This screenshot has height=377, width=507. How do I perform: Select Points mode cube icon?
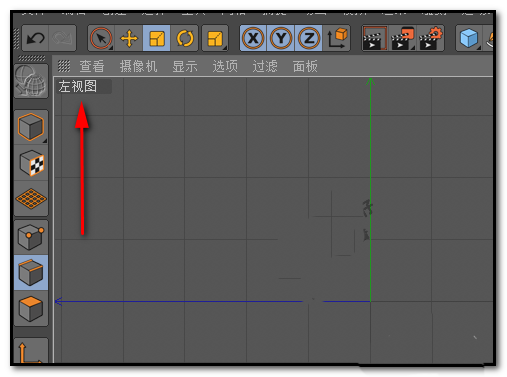point(31,237)
